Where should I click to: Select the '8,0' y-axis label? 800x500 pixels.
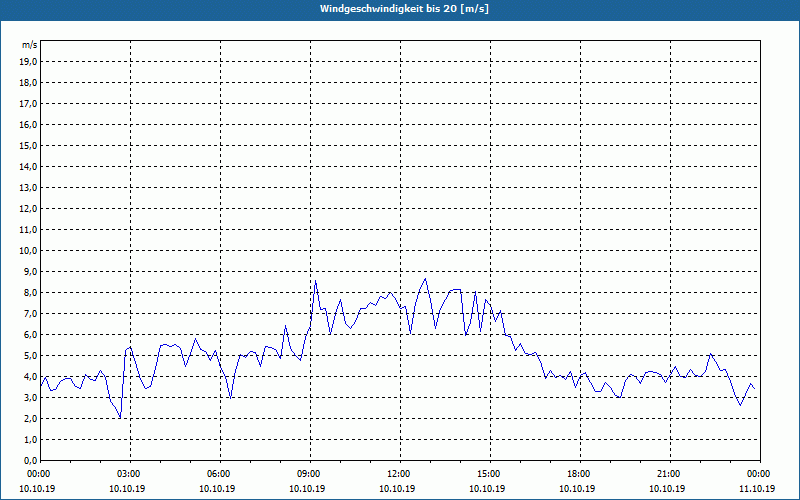[x=30, y=292]
